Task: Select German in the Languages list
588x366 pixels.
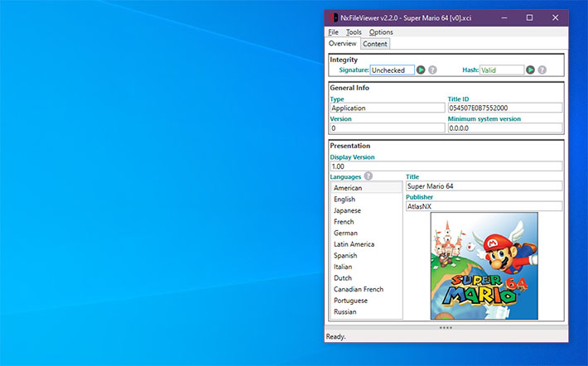Action: [366, 233]
